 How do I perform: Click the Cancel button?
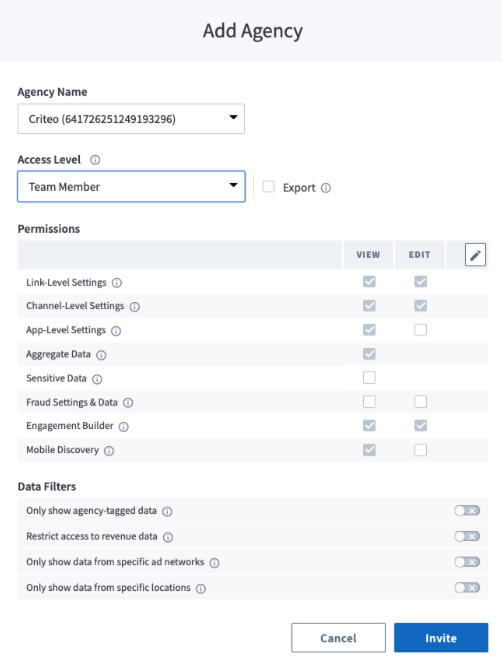pos(338,638)
